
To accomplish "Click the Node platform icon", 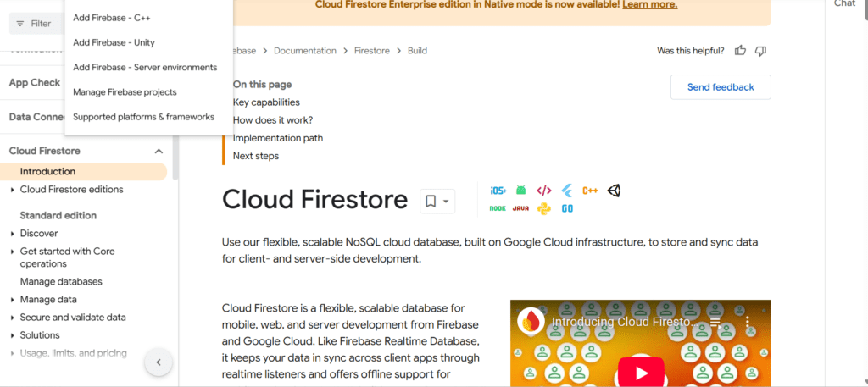I will (498, 208).
